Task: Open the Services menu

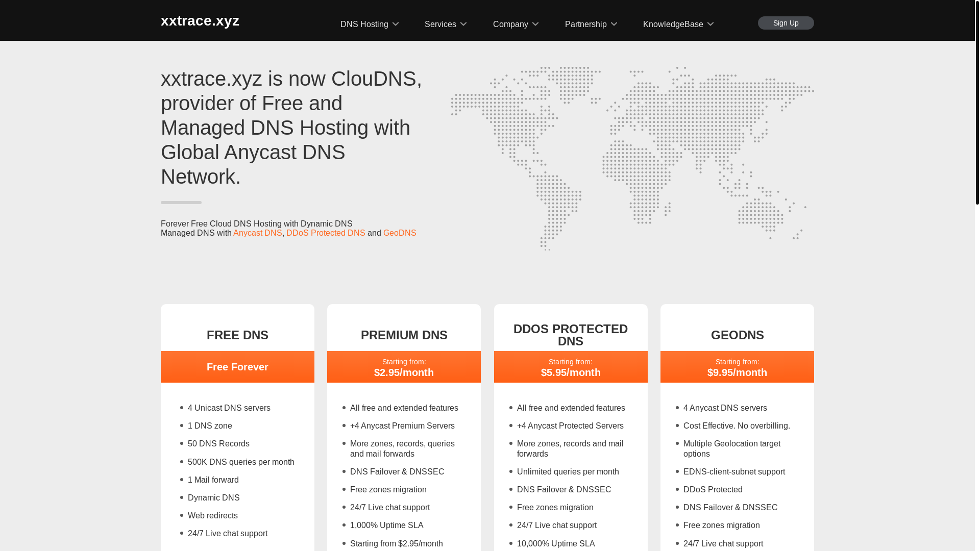Action: pyautogui.click(x=440, y=24)
